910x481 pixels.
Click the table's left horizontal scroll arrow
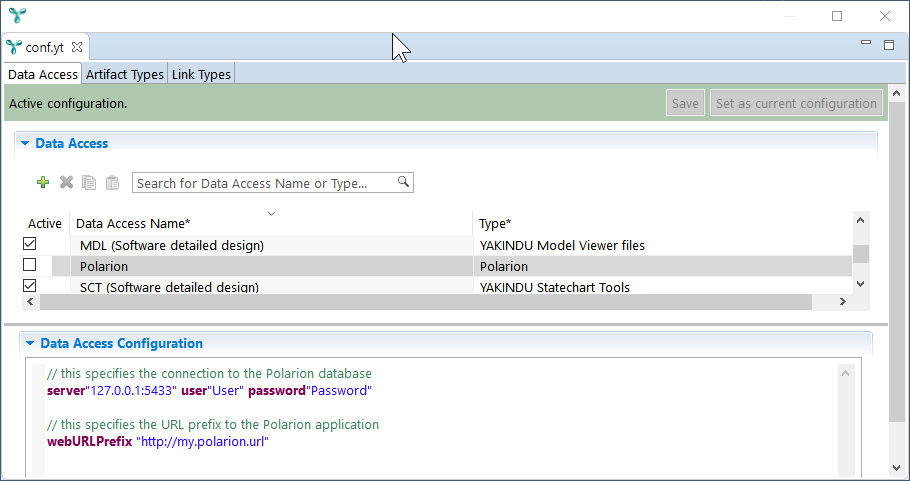(30, 302)
